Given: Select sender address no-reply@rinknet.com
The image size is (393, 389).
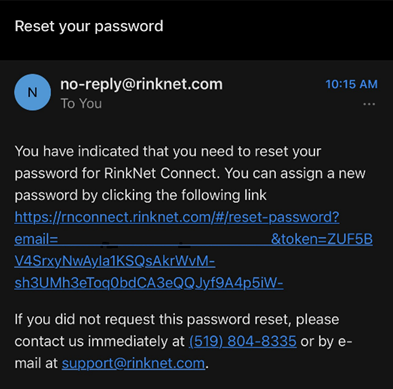Looking at the screenshot, I should click(x=141, y=84).
